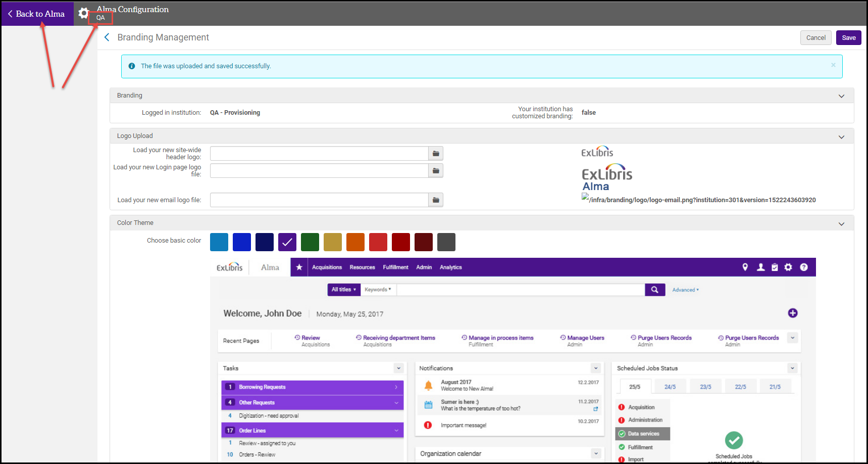Click the location pin icon in preview
The width and height of the screenshot is (868, 464).
coord(745,267)
